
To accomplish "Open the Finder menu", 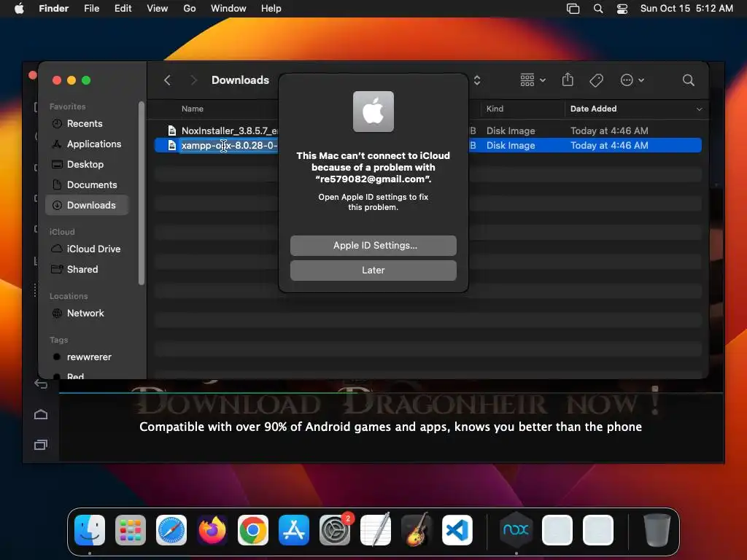I will 53,9.
